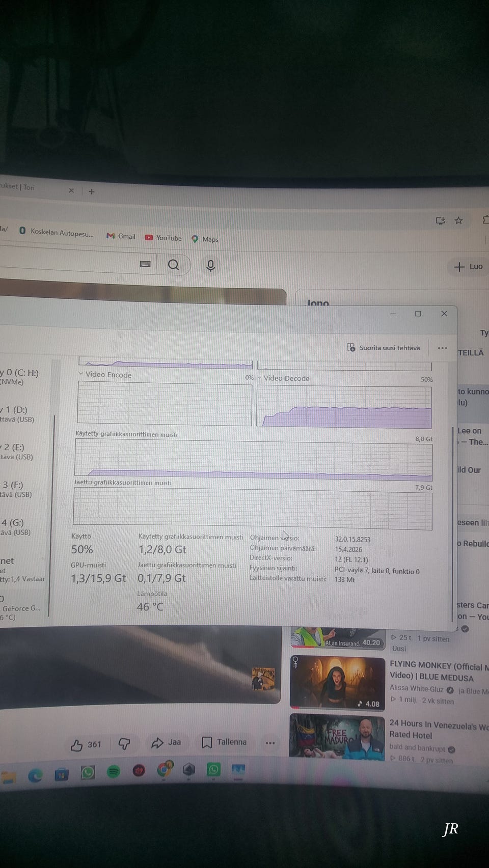Open File Explorer from the taskbar
Screen dimensions: 489x868
point(8,776)
